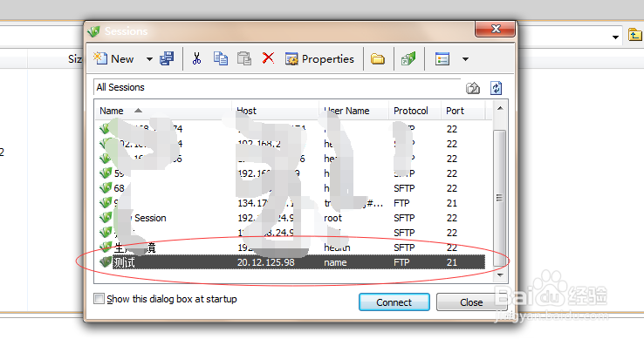Open the background window address dropdown arrow
Image resolution: width=644 pixels, height=339 pixels.
pos(615,37)
